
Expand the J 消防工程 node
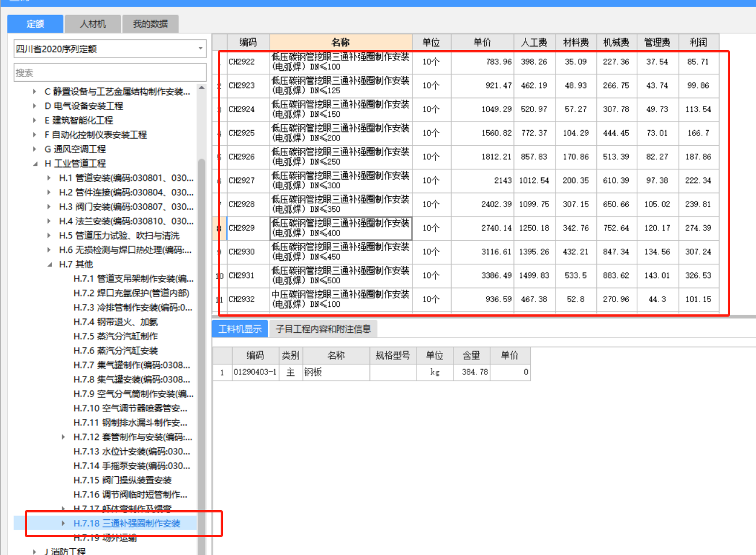point(35,551)
